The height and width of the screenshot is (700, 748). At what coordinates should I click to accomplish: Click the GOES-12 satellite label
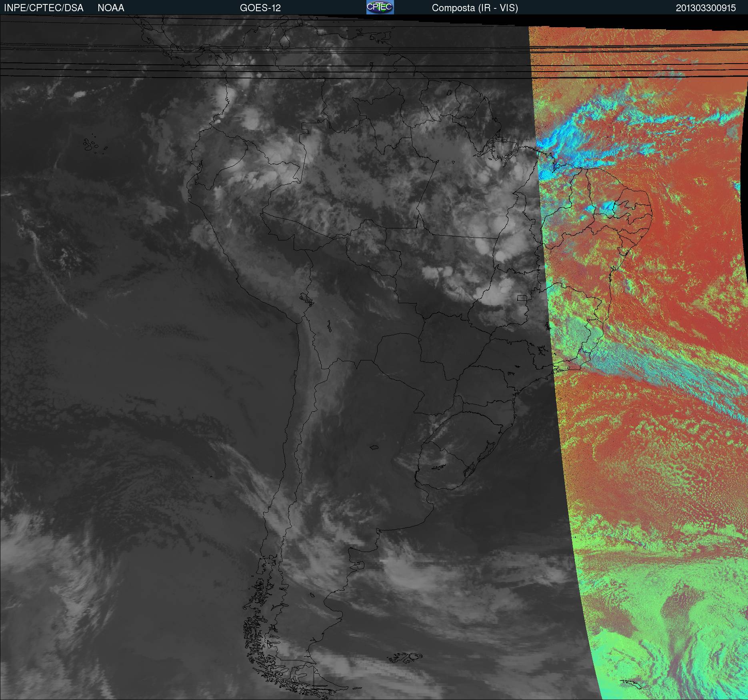260,8
